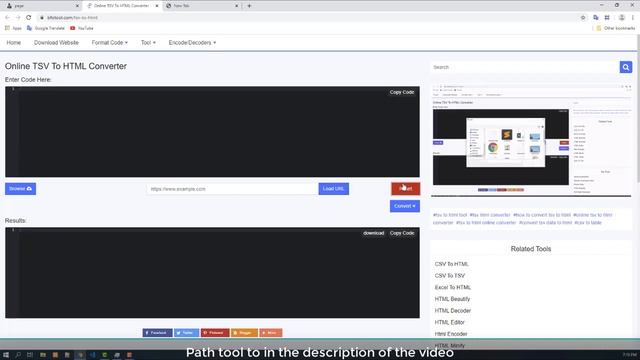Expand the Format Code dropdown menu
Screen dimensions: 640x360
coord(109,42)
